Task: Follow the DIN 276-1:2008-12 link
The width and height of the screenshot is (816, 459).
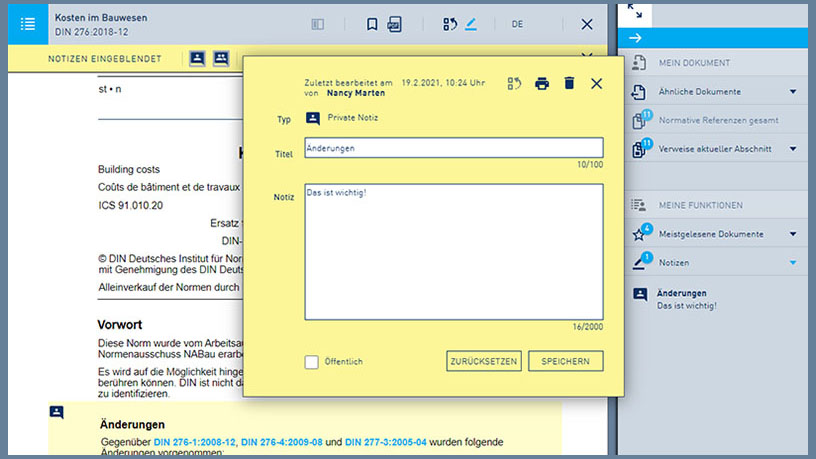Action: pyautogui.click(x=194, y=442)
